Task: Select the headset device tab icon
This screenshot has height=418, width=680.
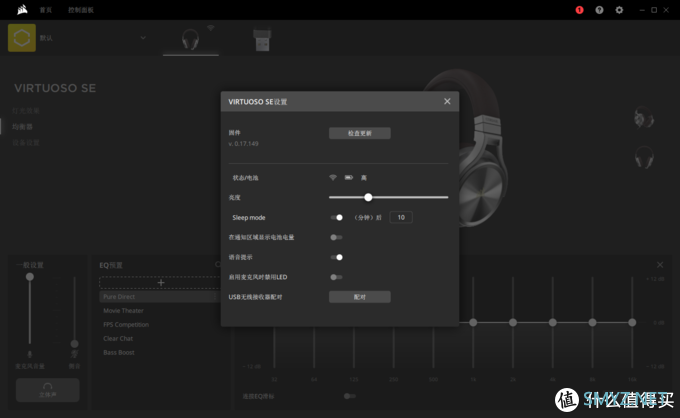Action: 190,39
